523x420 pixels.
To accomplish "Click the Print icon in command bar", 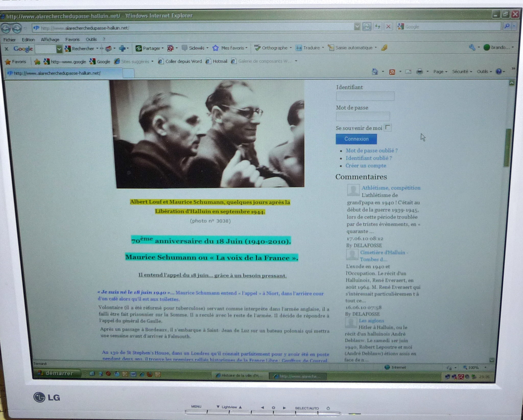I will click(x=420, y=72).
